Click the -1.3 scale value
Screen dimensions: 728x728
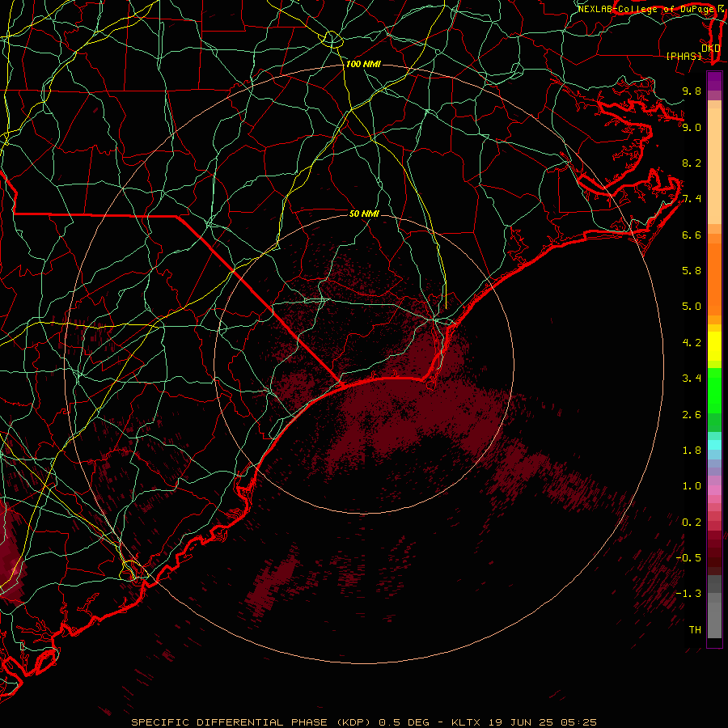point(688,594)
